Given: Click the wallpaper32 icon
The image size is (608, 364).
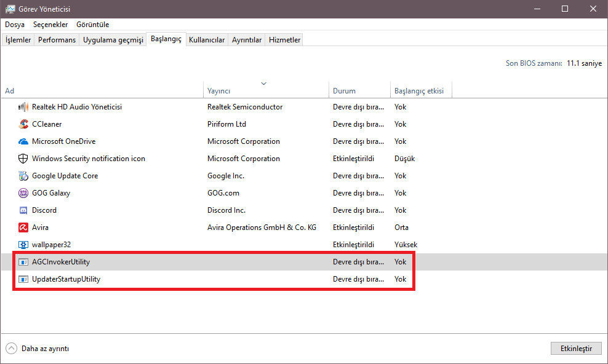Looking at the screenshot, I should 23,245.
